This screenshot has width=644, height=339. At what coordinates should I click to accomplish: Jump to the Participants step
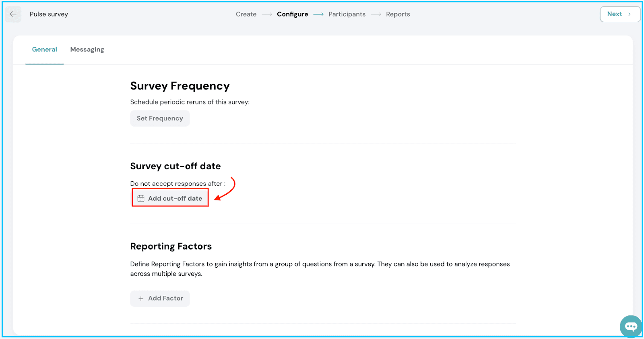click(347, 14)
